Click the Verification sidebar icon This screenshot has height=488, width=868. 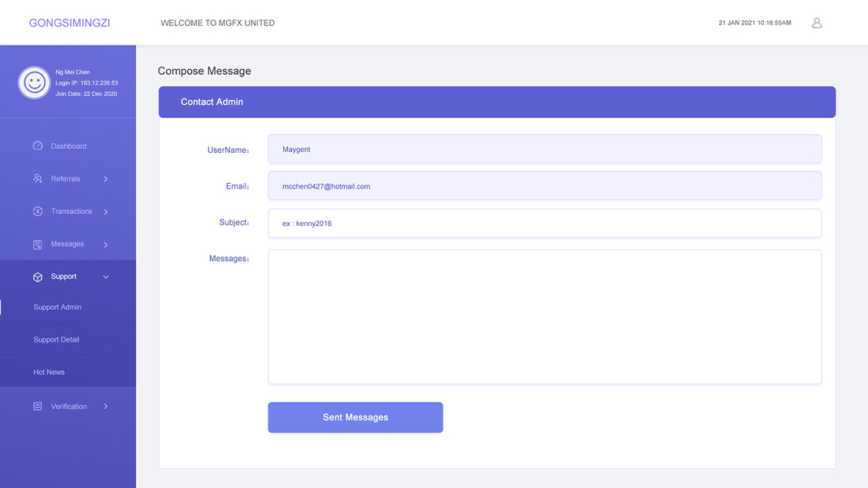point(37,407)
